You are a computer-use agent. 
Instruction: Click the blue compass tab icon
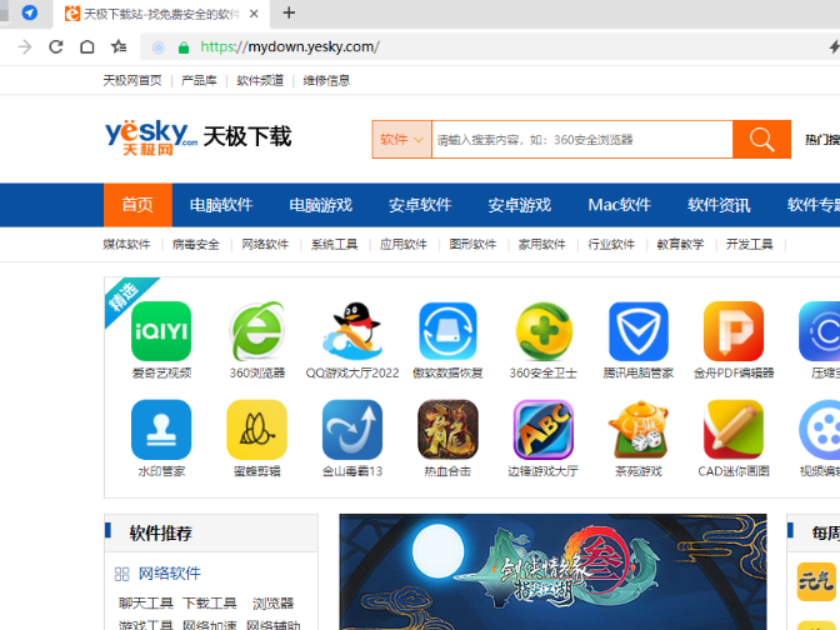[x=29, y=12]
